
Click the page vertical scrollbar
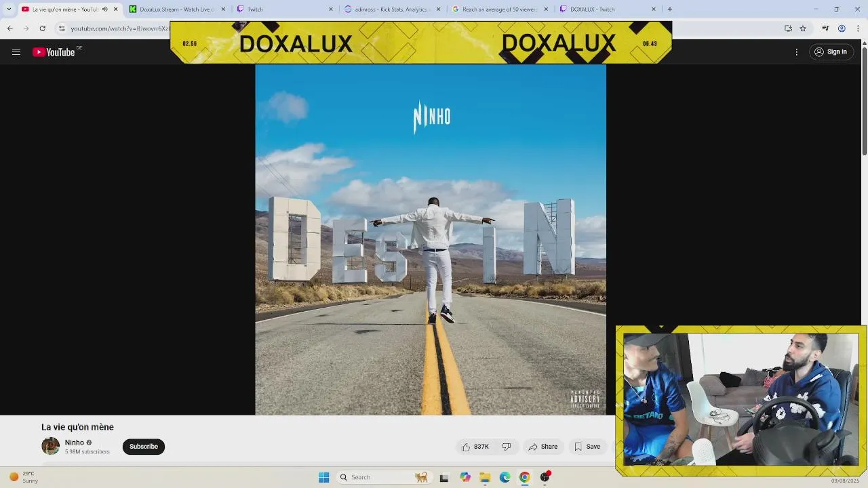[864, 100]
